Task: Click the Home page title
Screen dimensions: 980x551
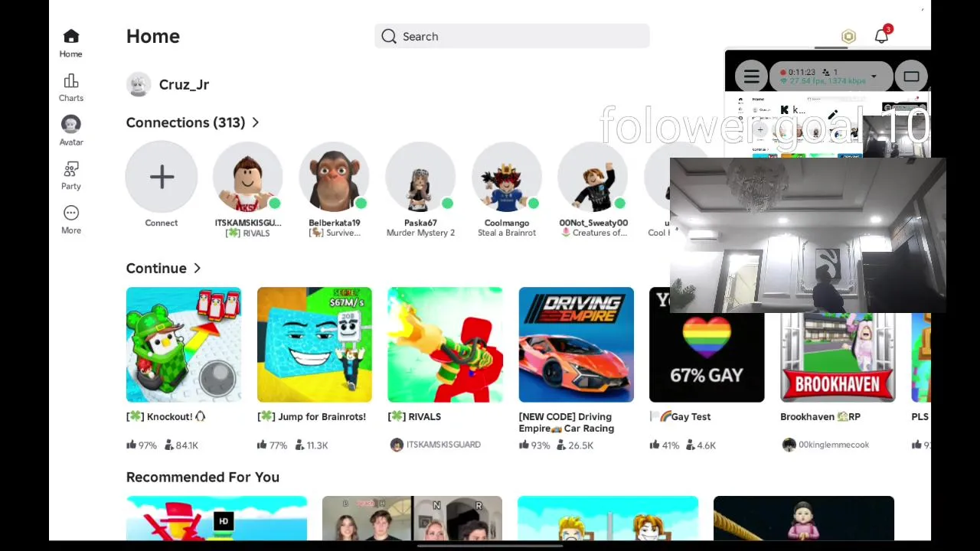Action: tap(153, 36)
